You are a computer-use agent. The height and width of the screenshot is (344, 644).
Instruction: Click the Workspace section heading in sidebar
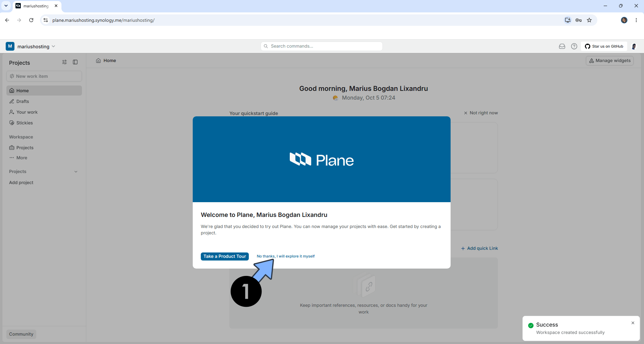pos(21,137)
